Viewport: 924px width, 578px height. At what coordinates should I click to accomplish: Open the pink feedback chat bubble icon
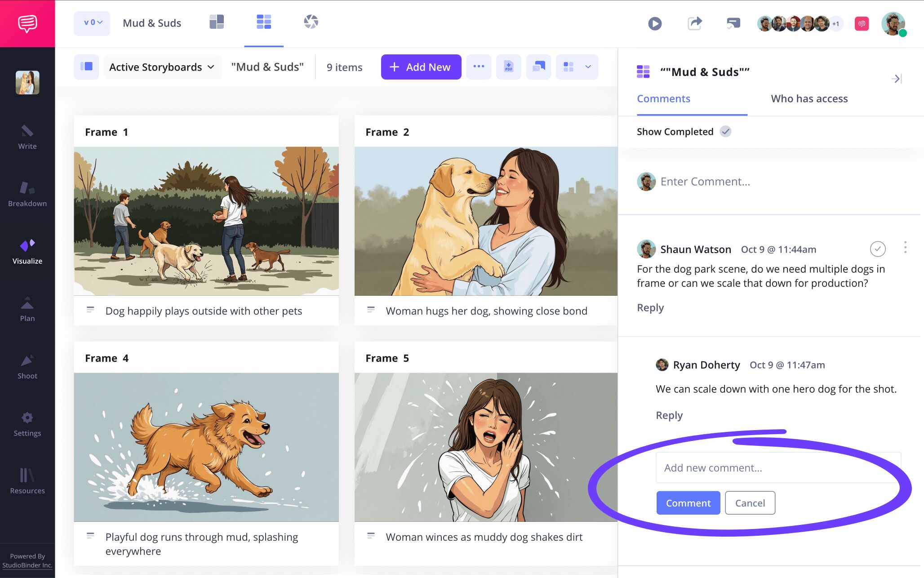click(x=862, y=23)
